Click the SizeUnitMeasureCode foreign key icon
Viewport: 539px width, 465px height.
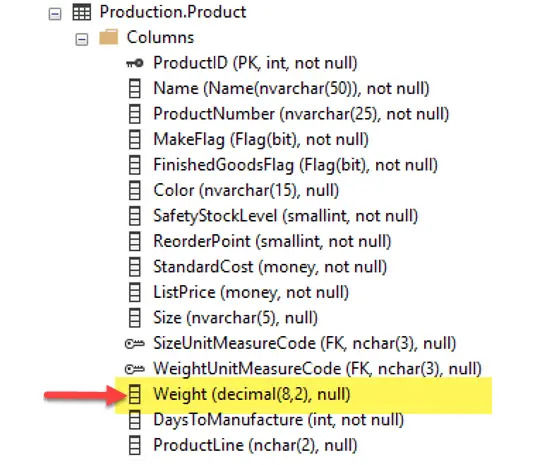[x=134, y=343]
